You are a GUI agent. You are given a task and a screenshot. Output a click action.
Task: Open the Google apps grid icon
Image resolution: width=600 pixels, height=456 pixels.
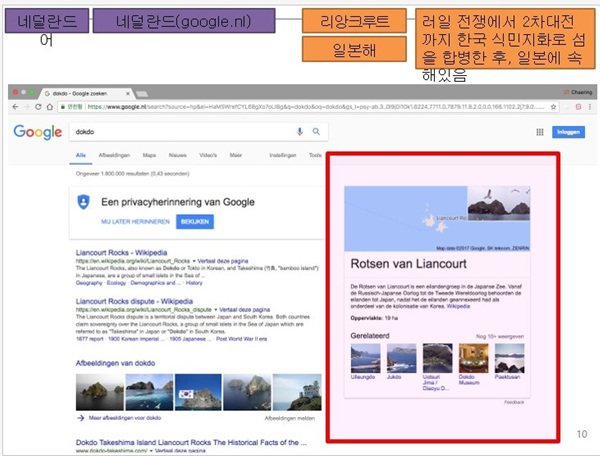point(540,132)
